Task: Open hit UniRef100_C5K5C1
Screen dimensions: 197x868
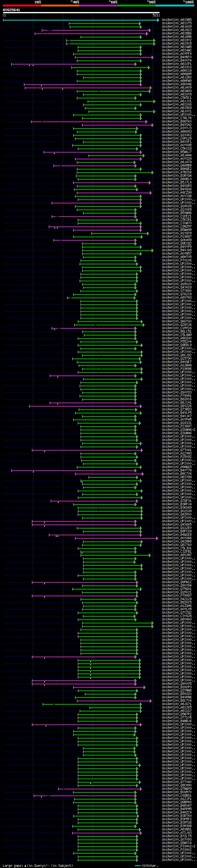Action: [177, 98]
